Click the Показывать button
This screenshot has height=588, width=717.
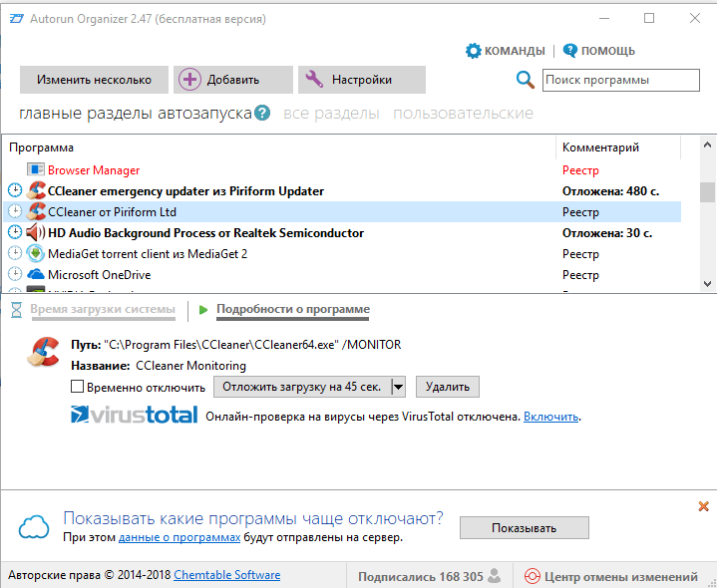click(x=524, y=528)
